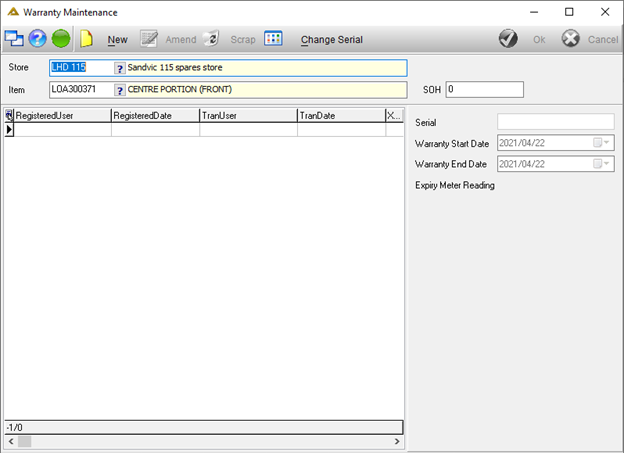
Task: Open help with blue question mark icon
Action: tap(37, 39)
